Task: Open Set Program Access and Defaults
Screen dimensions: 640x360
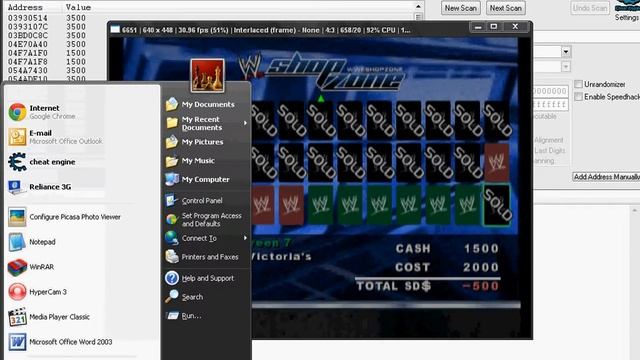Action: 204,220
